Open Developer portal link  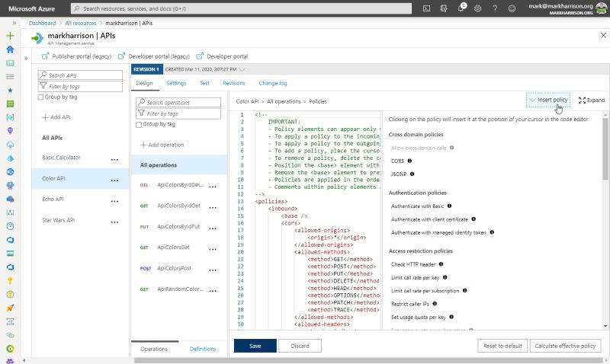222,56
